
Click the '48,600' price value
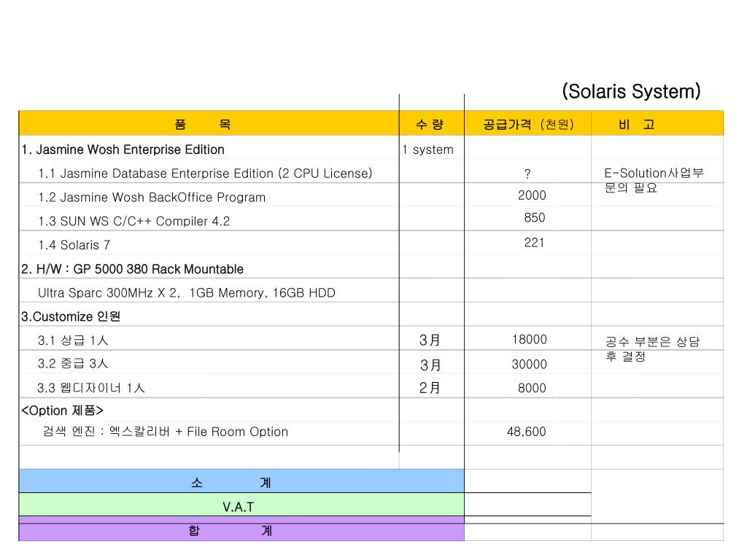click(x=527, y=432)
